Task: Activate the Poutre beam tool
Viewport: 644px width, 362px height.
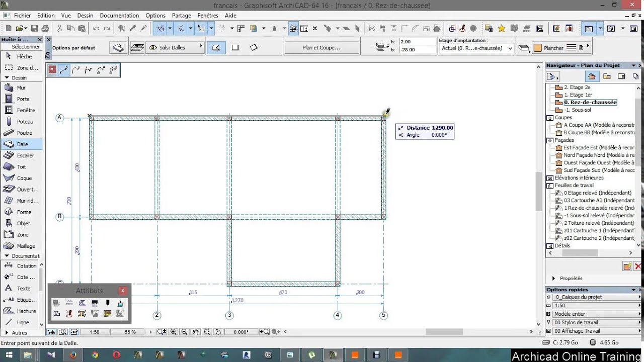Action: (21, 133)
